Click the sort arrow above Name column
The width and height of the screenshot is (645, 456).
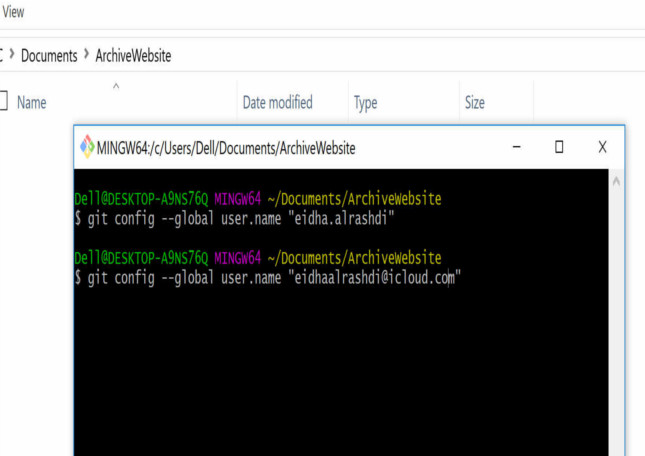click(x=116, y=86)
